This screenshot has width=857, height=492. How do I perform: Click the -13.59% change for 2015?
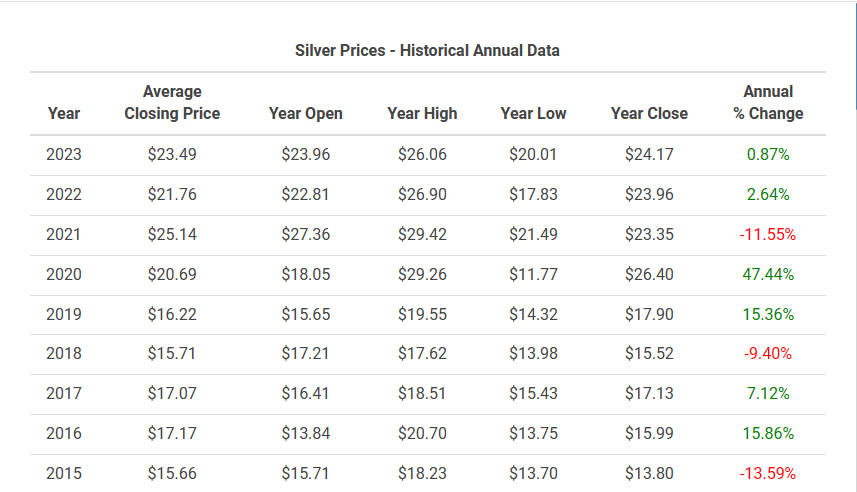768,473
